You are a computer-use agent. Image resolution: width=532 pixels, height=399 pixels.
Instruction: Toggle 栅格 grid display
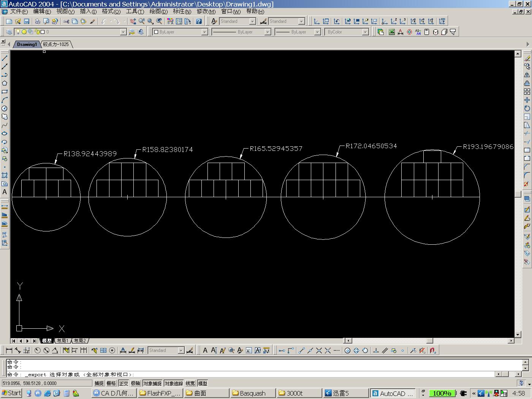111,383
